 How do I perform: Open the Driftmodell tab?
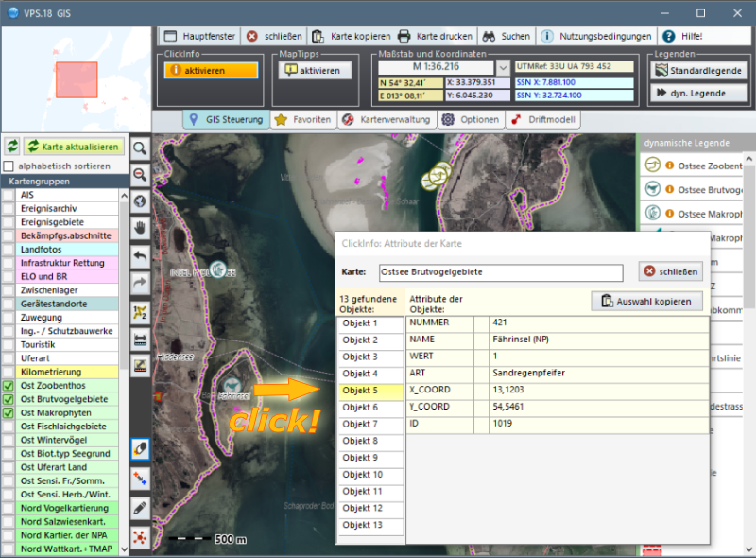[543, 120]
